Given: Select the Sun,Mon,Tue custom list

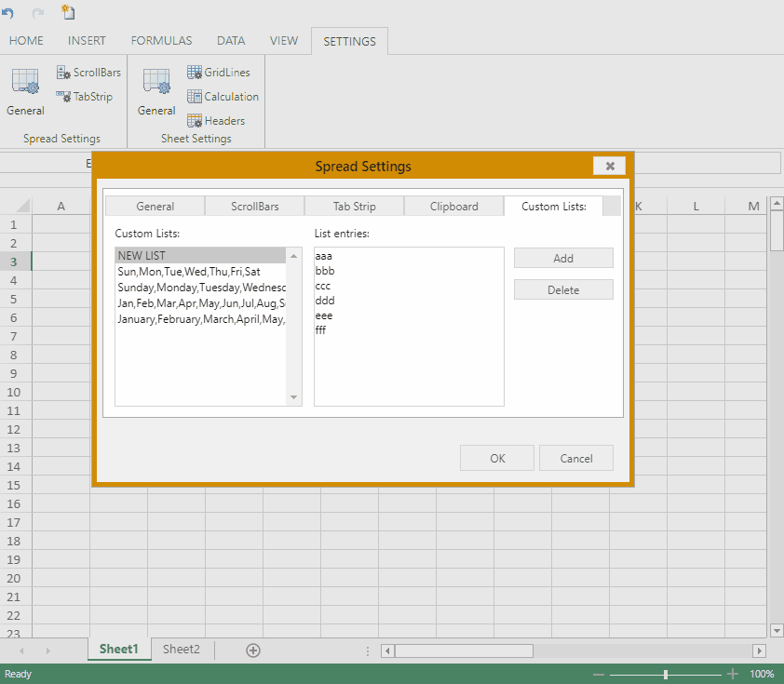Looking at the screenshot, I should click(189, 271).
